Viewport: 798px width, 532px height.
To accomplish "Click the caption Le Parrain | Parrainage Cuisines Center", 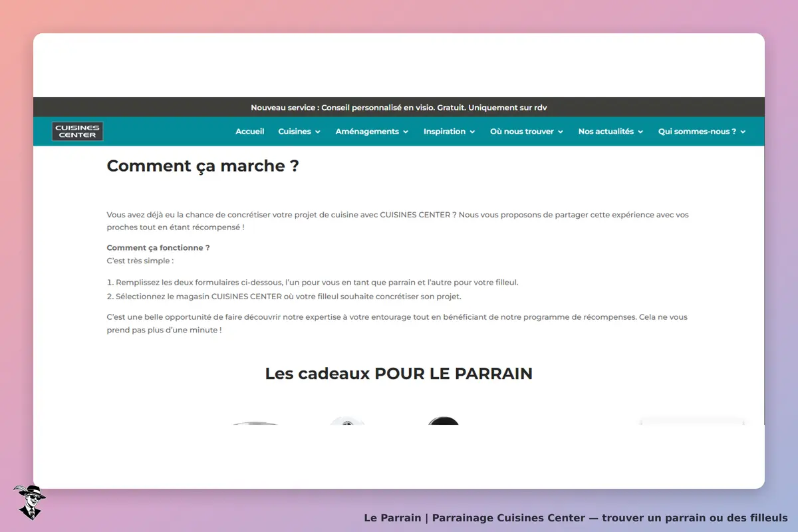I will pos(576,517).
